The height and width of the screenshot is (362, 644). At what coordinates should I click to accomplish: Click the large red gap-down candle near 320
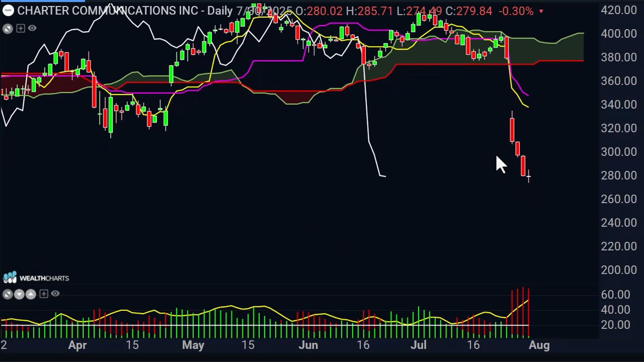tap(512, 129)
